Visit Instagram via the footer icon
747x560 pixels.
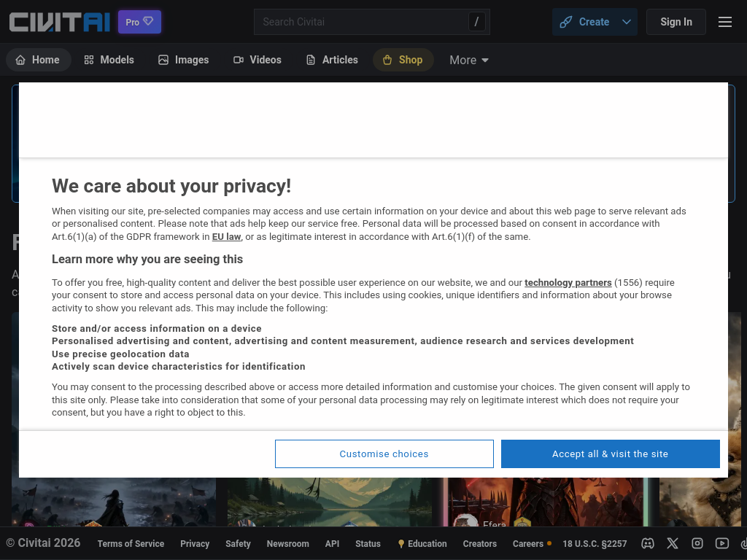tap(697, 543)
